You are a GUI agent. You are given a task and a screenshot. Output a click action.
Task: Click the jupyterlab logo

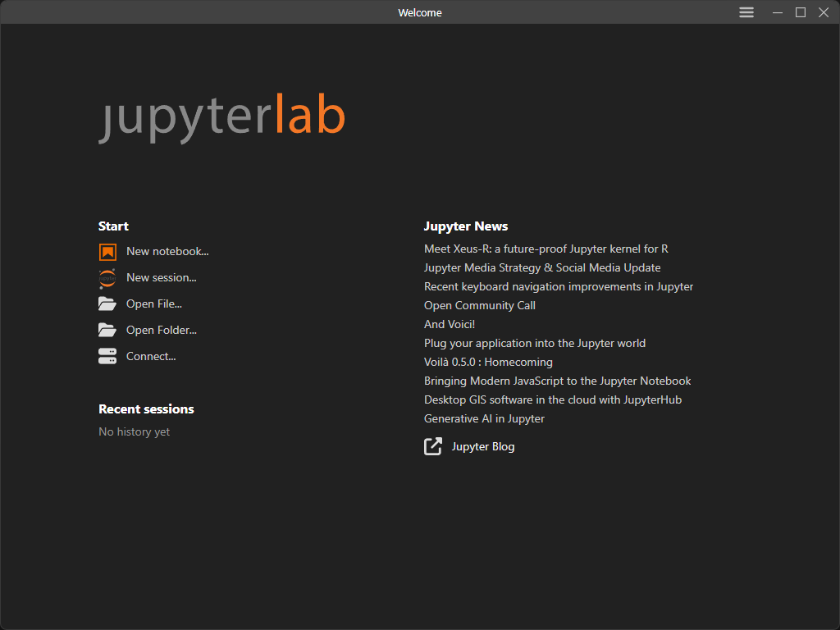(221, 116)
